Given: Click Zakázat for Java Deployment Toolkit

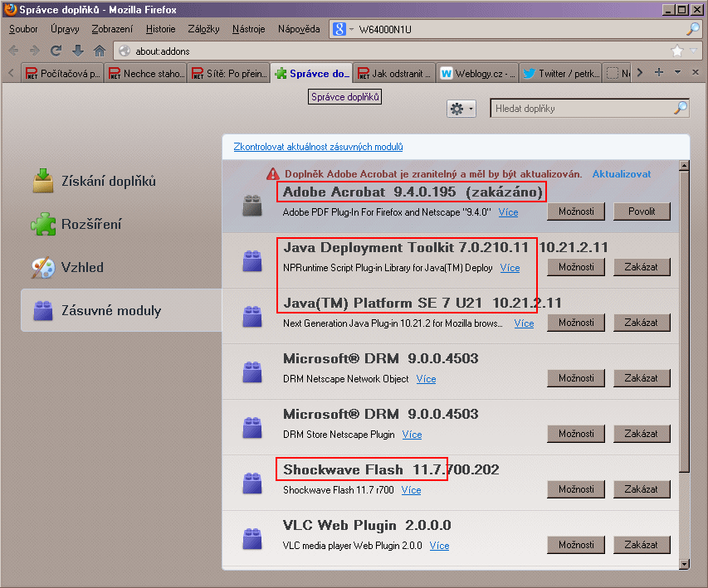Looking at the screenshot, I should click(642, 267).
